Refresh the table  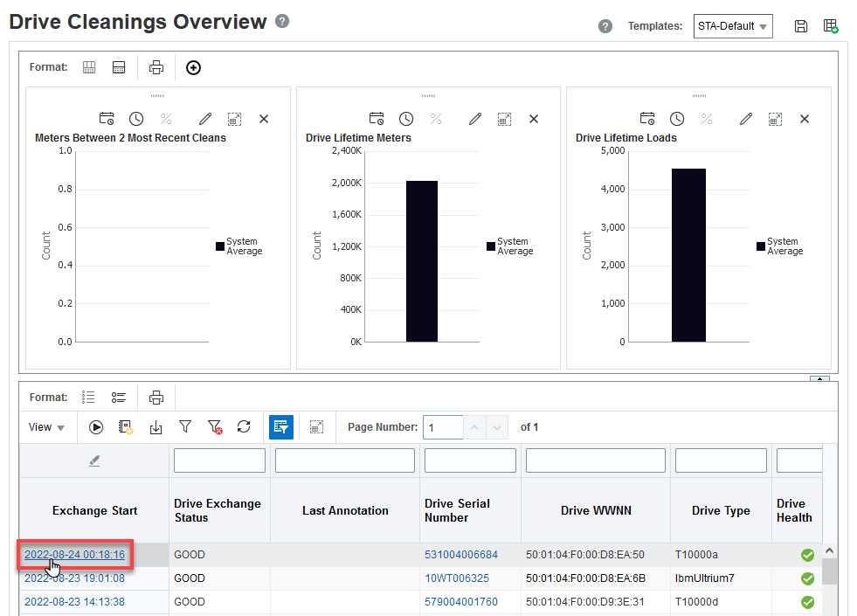pos(244,427)
